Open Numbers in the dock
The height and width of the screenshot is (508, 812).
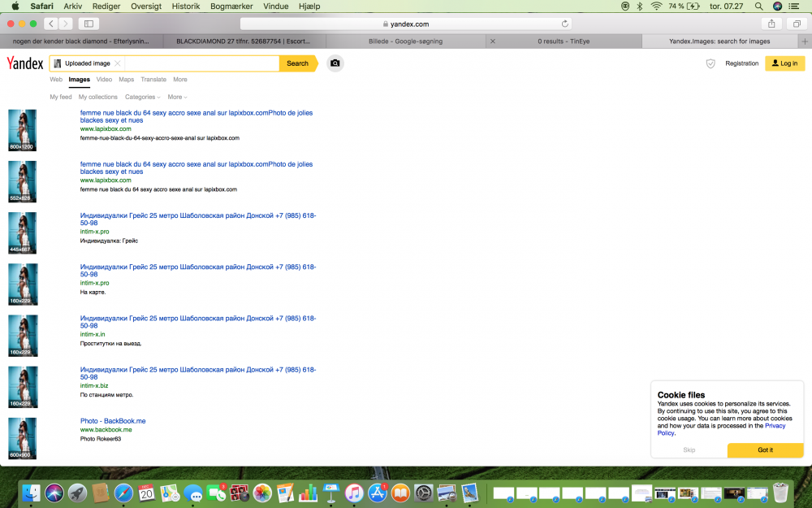(308, 493)
